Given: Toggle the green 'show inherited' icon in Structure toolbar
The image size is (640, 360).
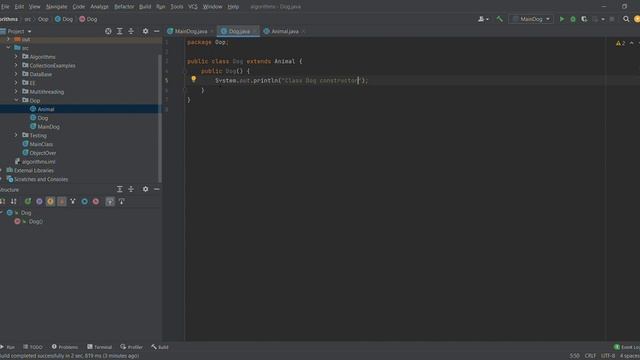Looking at the screenshot, I should click(28, 201).
